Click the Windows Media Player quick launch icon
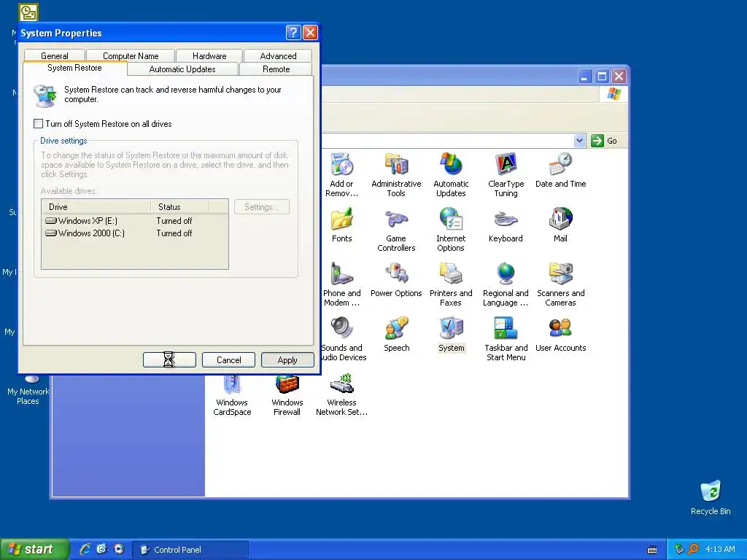This screenshot has height=560, width=747. tap(119, 549)
